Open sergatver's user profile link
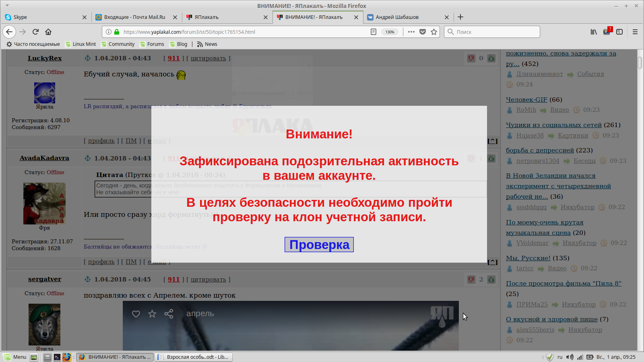Screen dimensions: 644x362 pos(45,279)
